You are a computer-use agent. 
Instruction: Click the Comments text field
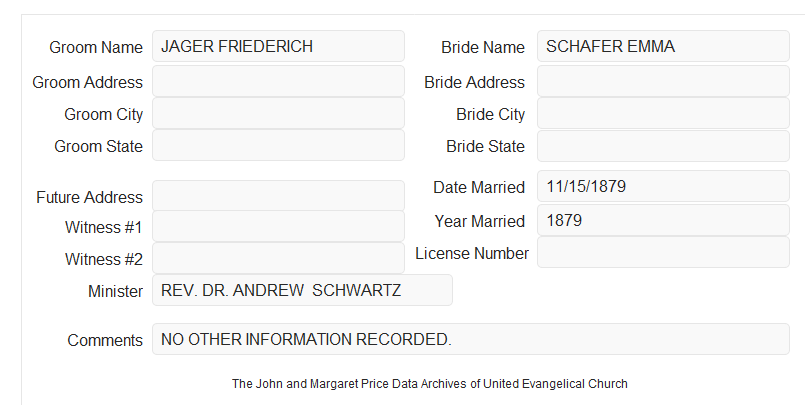[x=471, y=339]
